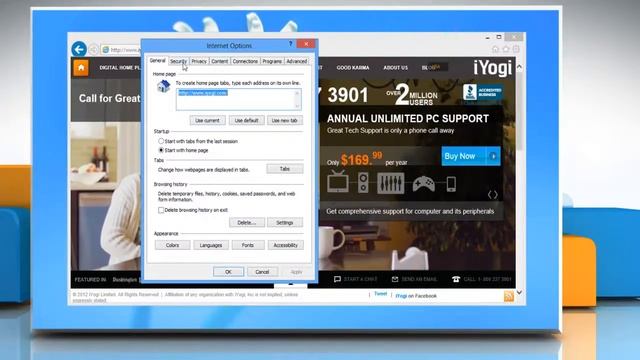Viewport: 640px width, 360px height.
Task: Click the browser address bar
Action: point(121,50)
